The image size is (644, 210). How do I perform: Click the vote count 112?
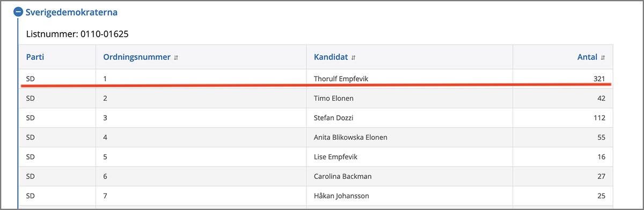(599, 118)
